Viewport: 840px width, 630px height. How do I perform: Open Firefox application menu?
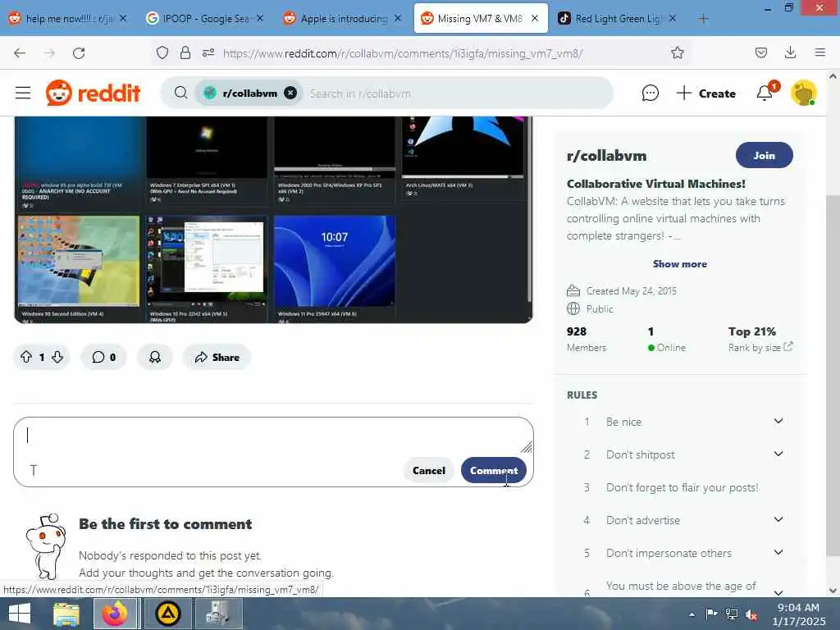click(x=819, y=52)
